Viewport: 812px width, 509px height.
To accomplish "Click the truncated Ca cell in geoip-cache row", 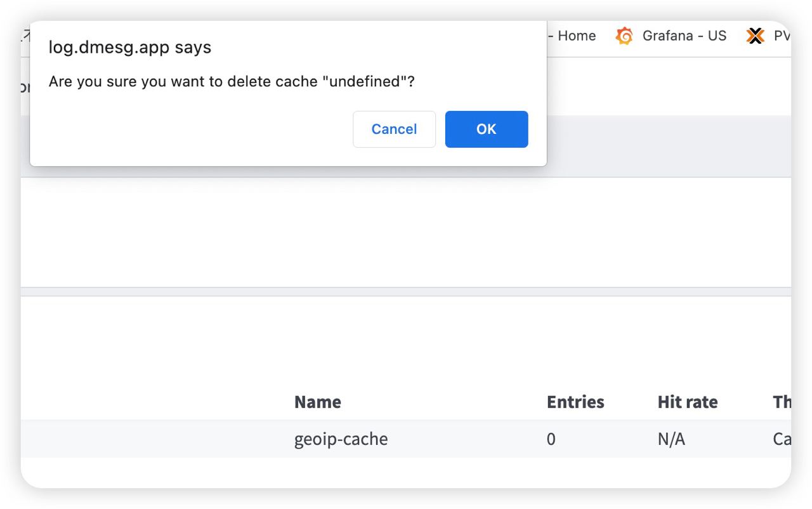I will coord(782,439).
